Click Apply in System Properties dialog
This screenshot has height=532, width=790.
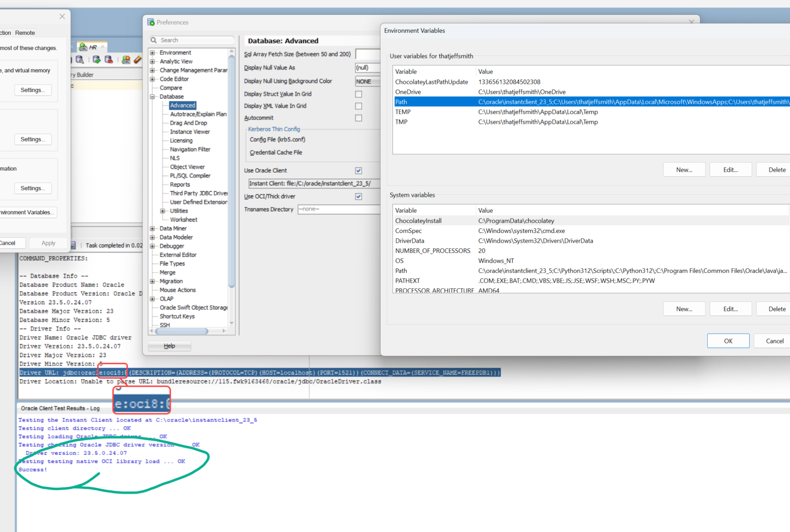48,243
